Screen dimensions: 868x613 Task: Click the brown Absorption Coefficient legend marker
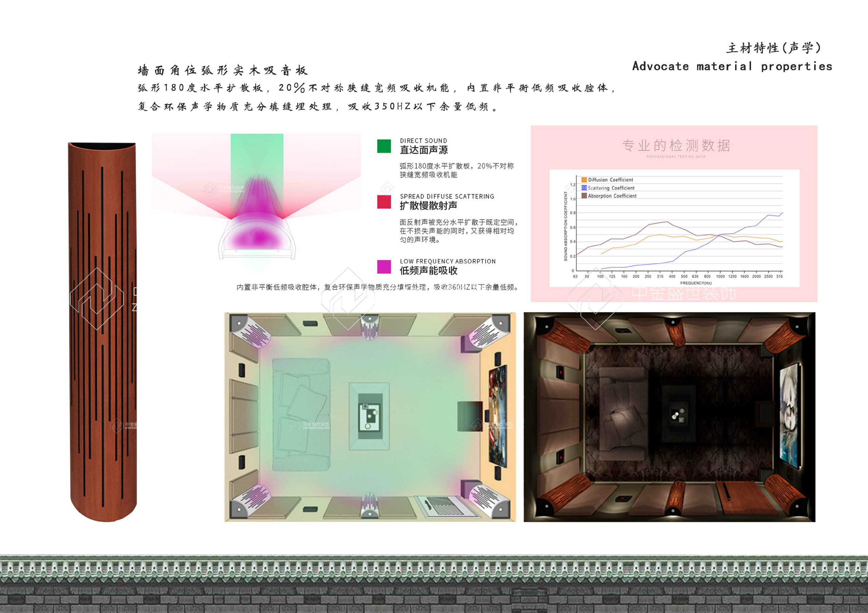click(x=584, y=196)
